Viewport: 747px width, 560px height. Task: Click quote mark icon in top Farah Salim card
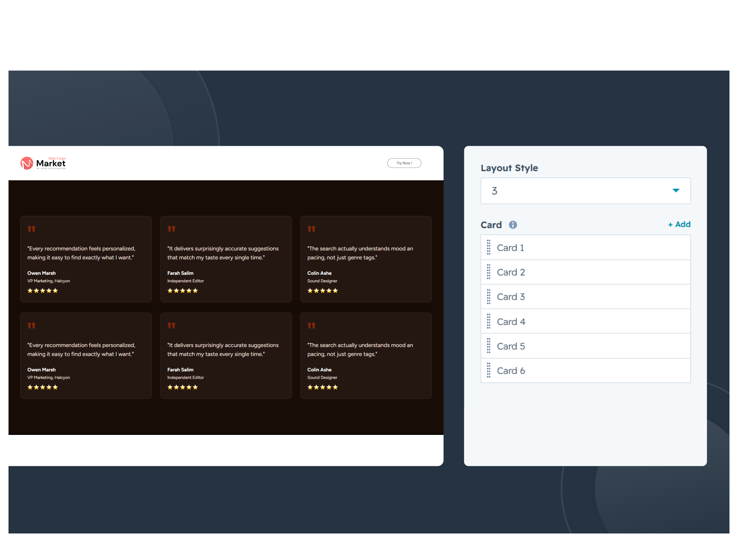(171, 229)
